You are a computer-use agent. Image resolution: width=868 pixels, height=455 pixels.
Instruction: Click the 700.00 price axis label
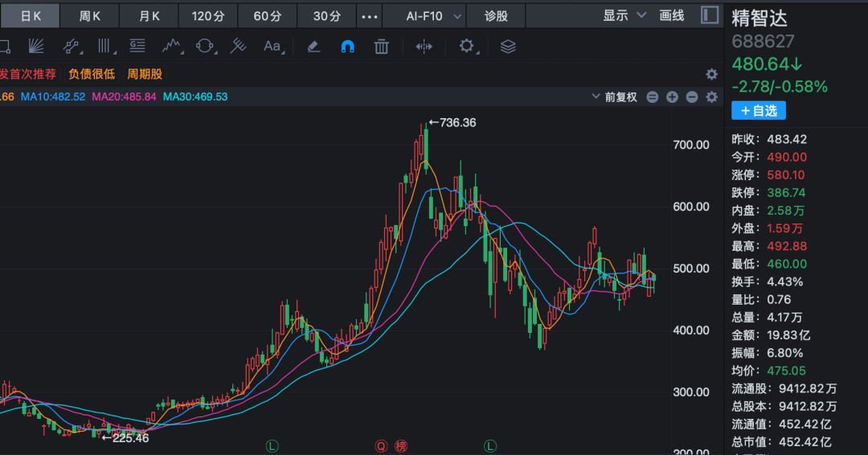[x=691, y=145]
